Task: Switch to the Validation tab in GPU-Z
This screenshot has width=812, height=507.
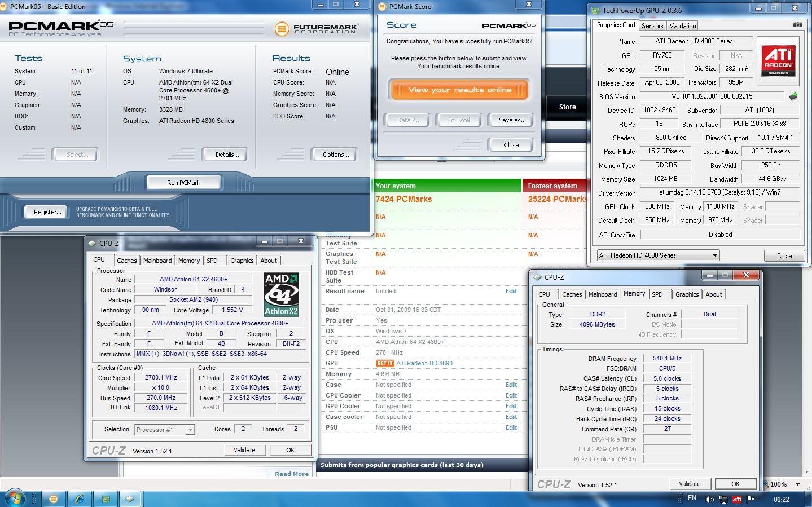Action: [682, 26]
